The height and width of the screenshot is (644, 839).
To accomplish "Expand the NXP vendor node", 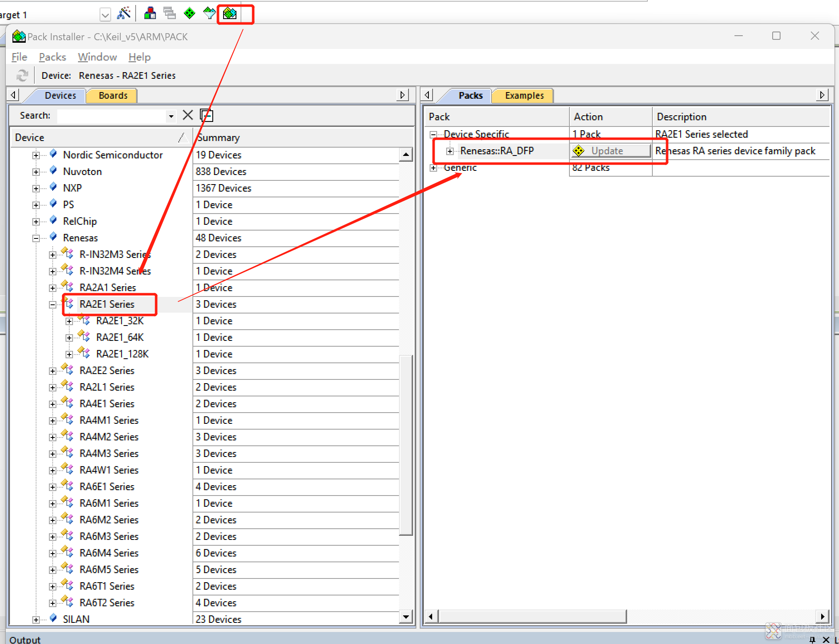I will click(36, 189).
